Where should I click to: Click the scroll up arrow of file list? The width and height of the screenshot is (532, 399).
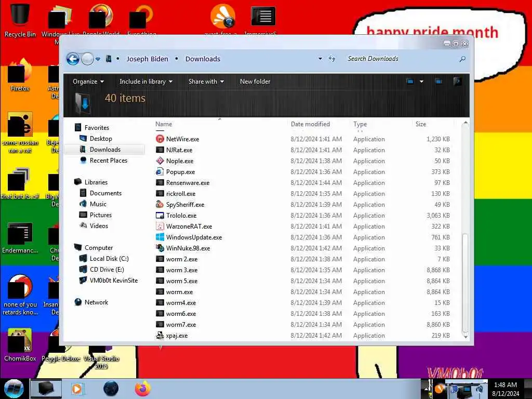pos(465,123)
